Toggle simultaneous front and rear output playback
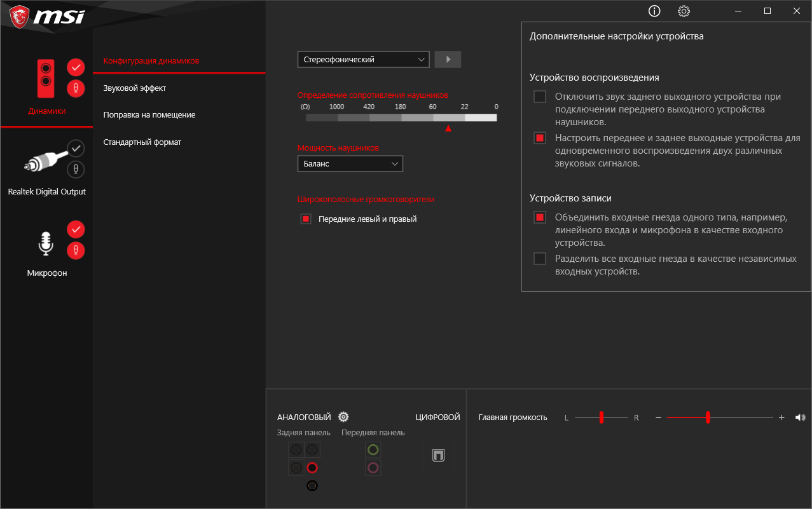This screenshot has width=812, height=509. pyautogui.click(x=540, y=138)
